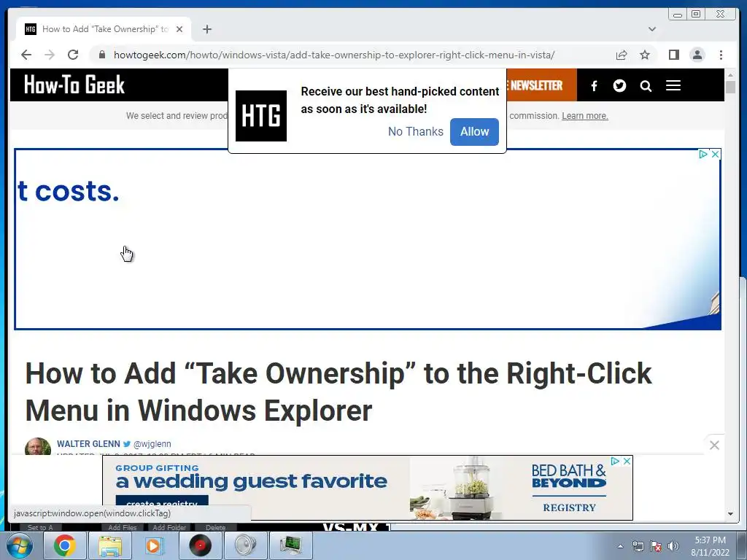747x560 pixels.
Task: Open the vinyl record taskbar app
Action: pos(200,545)
